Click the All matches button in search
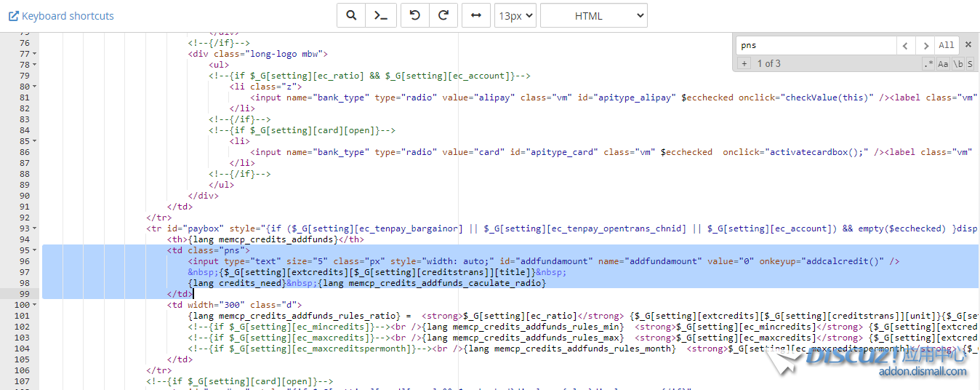Viewport: 980px width, 390px height. (x=946, y=45)
